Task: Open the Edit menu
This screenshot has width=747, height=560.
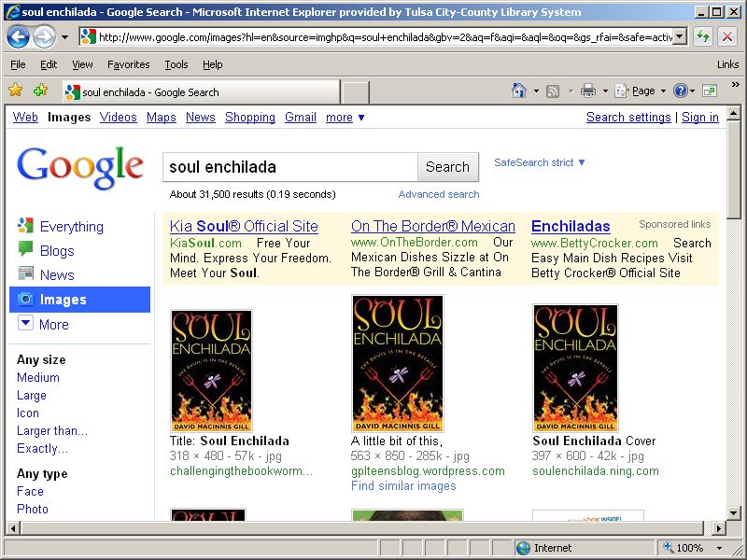Action: (x=49, y=64)
